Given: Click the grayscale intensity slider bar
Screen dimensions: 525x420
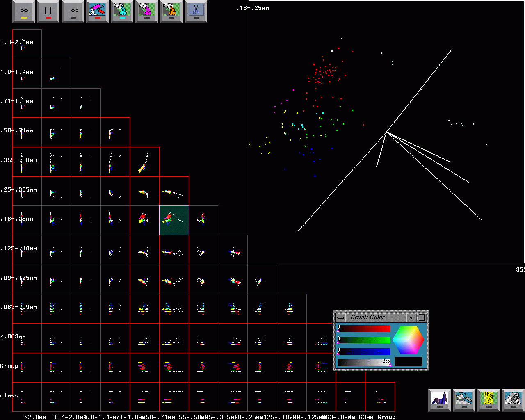Looking at the screenshot, I should click(364, 363).
